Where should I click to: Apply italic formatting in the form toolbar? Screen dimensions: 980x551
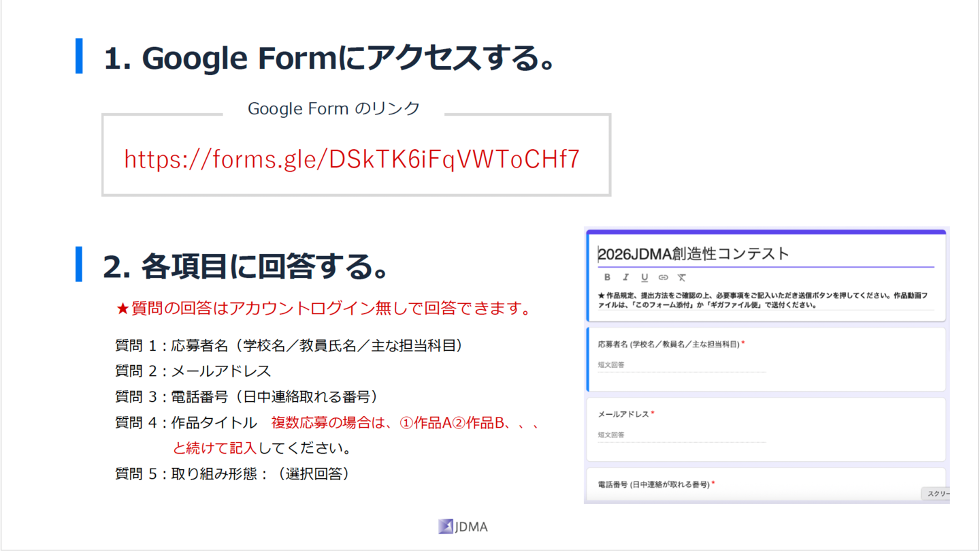pyautogui.click(x=625, y=277)
